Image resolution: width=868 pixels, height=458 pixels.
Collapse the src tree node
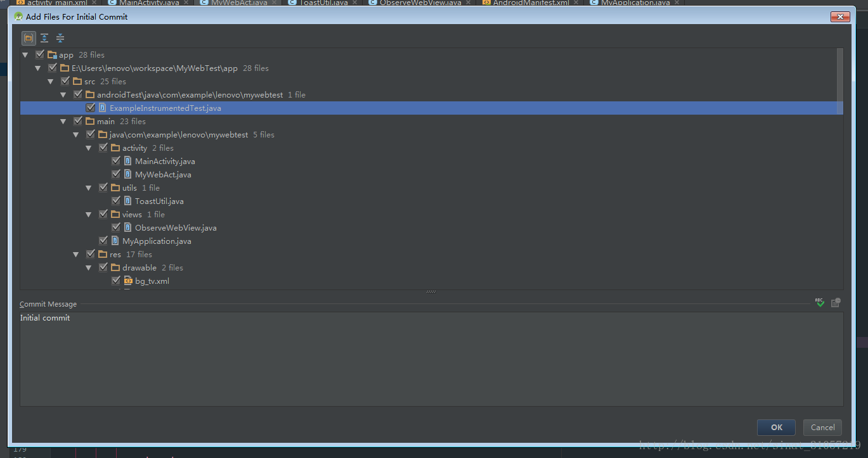click(51, 82)
